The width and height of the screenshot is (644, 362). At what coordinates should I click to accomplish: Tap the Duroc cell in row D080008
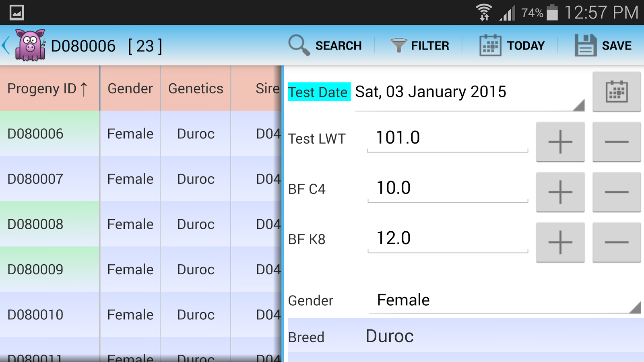[196, 224]
